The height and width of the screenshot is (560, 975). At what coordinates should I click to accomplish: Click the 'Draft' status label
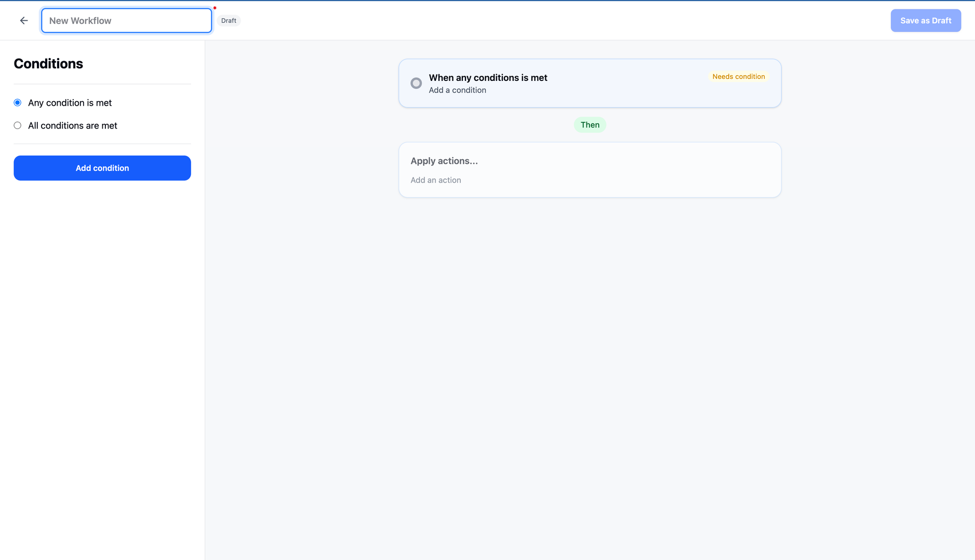228,20
